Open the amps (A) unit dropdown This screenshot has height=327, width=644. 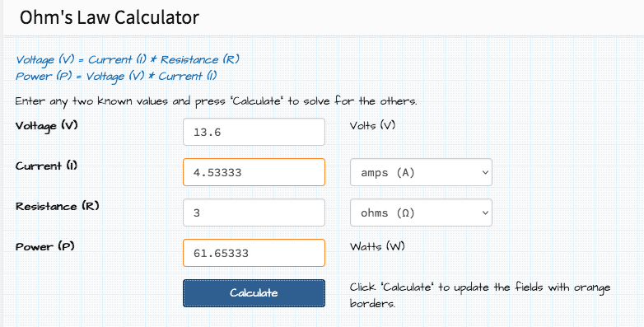tap(421, 172)
